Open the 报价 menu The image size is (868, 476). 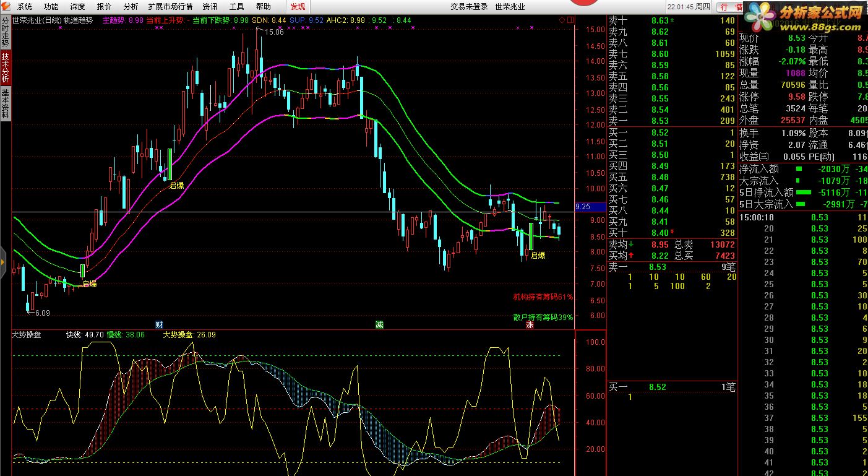pos(105,7)
